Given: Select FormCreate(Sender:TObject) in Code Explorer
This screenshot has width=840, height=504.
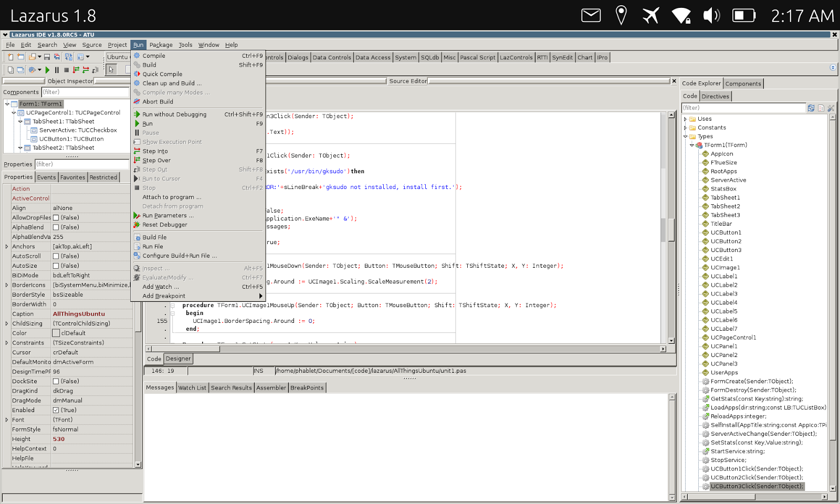Looking at the screenshot, I should tap(752, 382).
